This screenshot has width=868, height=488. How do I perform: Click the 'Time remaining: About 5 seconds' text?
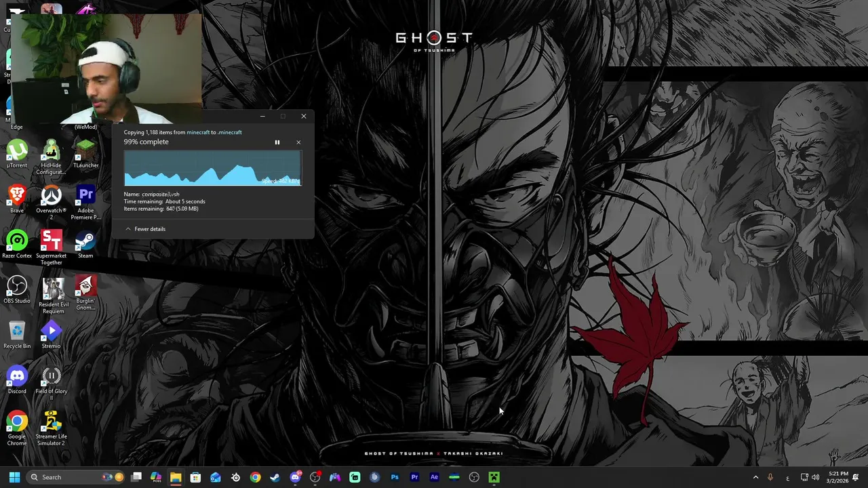tap(164, 201)
